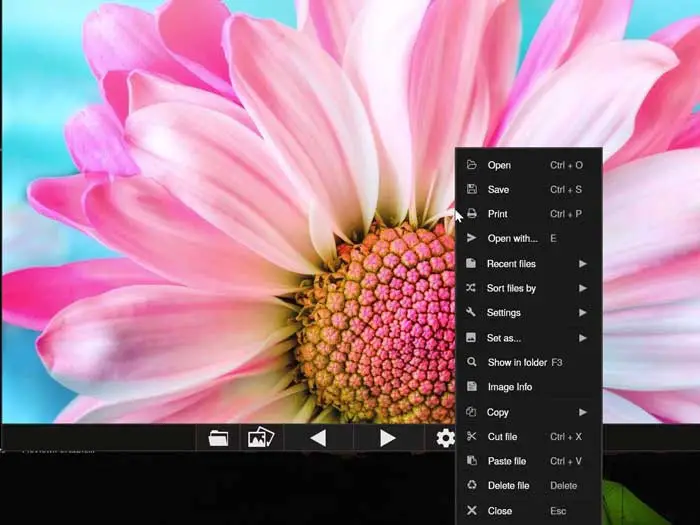
Task: Choose Save from the context menu
Action: tap(529, 189)
